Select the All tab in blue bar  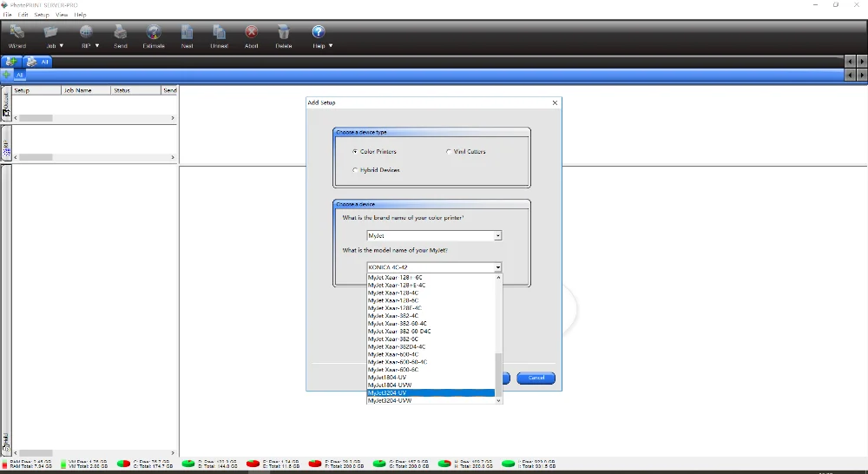tap(19, 75)
